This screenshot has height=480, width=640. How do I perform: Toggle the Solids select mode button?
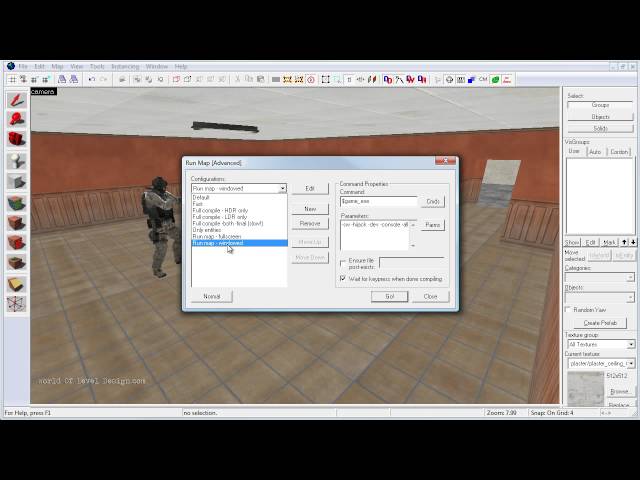tap(600, 129)
